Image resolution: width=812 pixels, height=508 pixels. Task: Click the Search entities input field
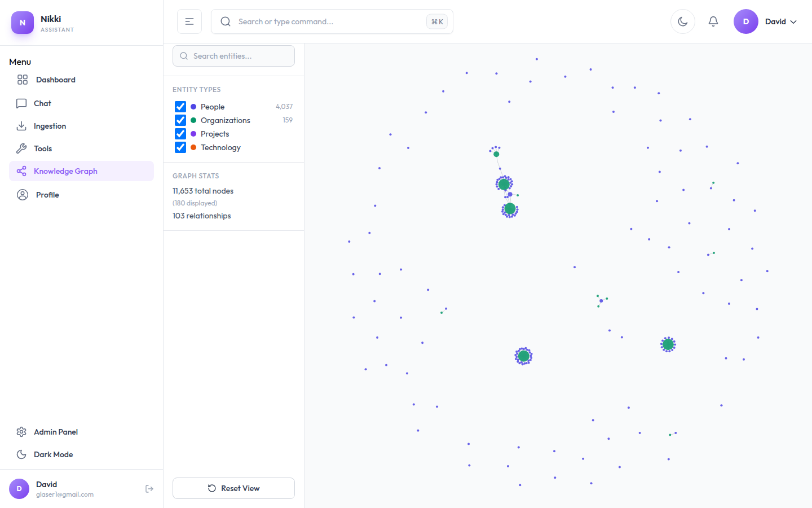(x=233, y=56)
